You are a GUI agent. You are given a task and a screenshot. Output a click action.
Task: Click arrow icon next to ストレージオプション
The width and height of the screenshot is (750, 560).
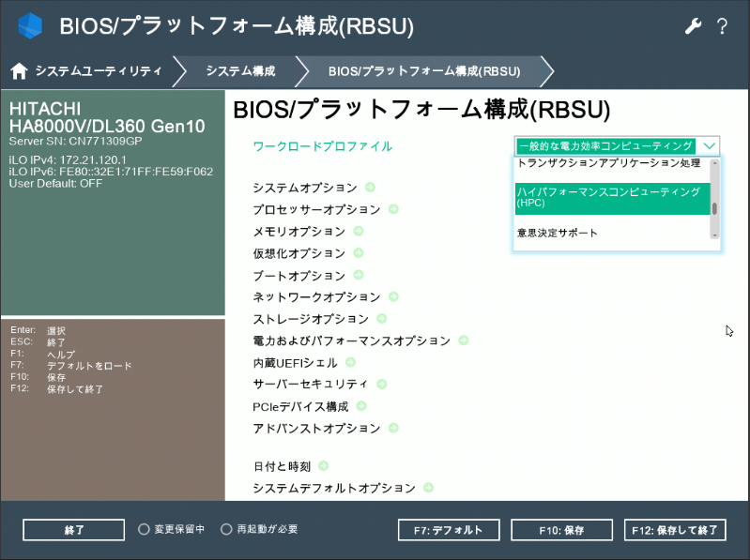tap(382, 318)
